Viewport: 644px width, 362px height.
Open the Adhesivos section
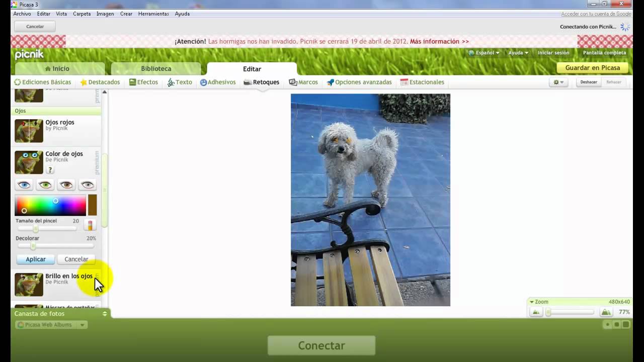[x=218, y=82]
